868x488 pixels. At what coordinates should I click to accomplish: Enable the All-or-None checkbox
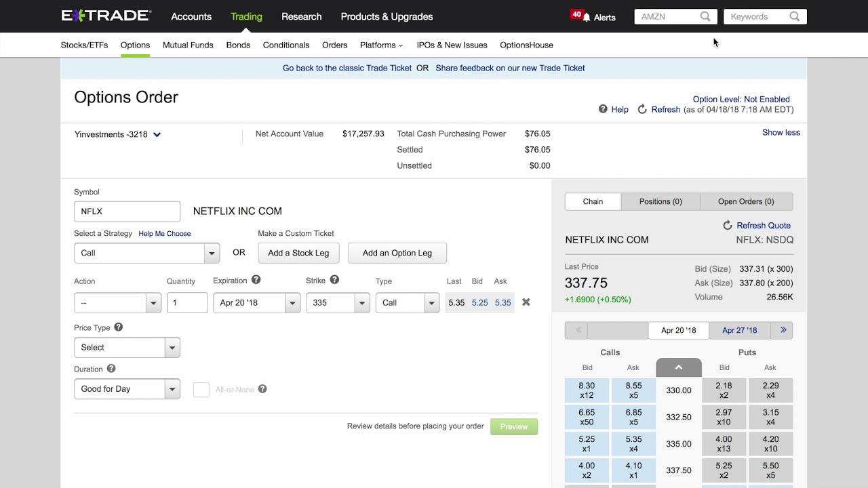click(x=201, y=389)
